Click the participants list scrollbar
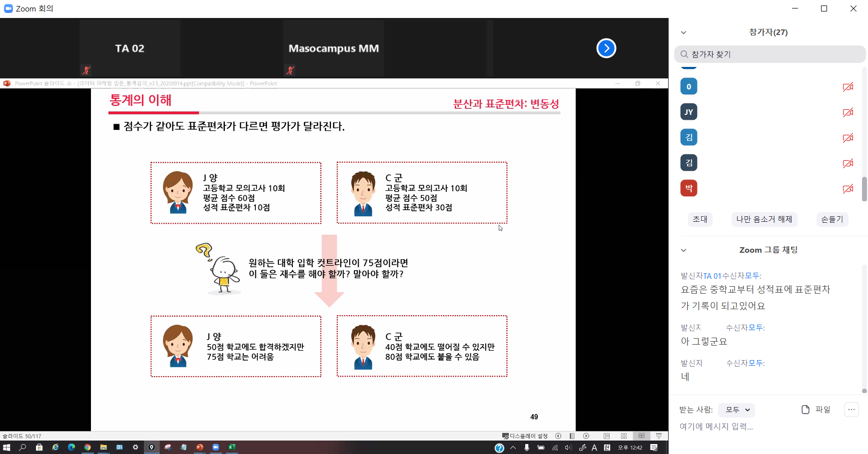The image size is (868, 454). (x=864, y=189)
